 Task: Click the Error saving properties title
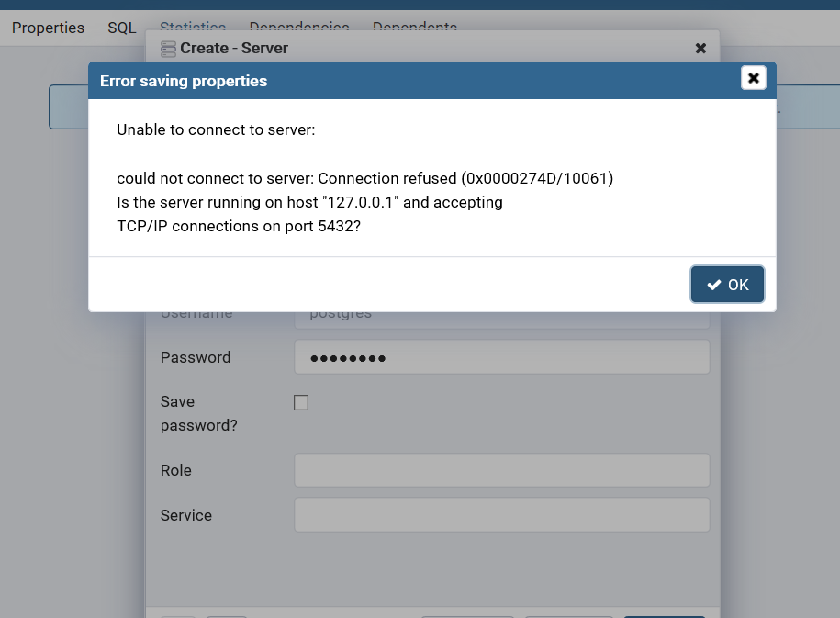pos(184,81)
